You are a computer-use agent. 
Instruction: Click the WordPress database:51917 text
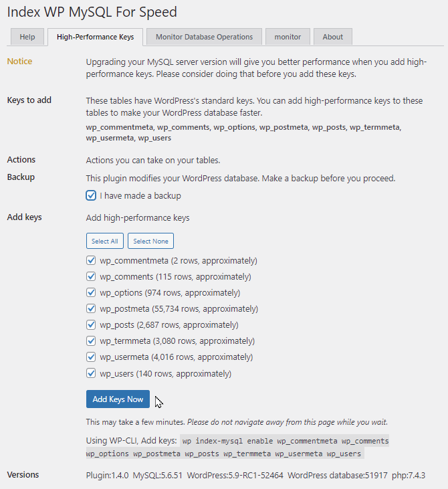point(337,475)
